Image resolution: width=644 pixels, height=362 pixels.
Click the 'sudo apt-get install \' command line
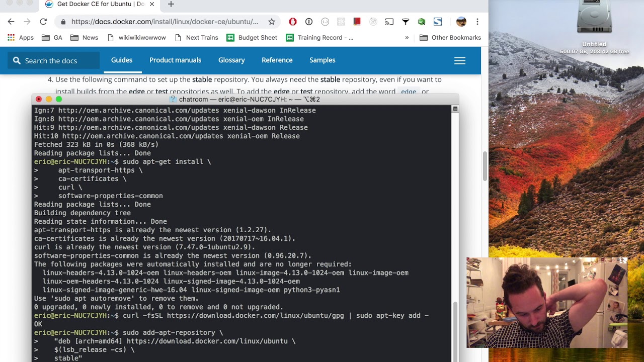click(x=123, y=162)
